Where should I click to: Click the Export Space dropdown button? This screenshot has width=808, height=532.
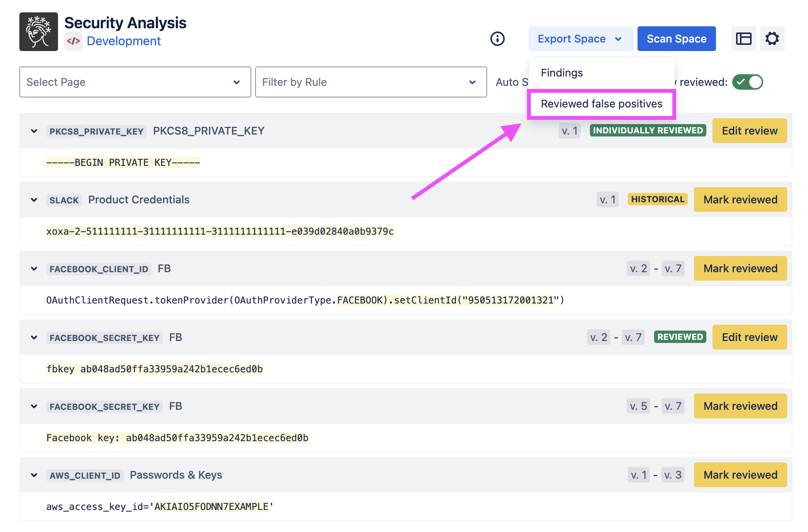pos(580,39)
